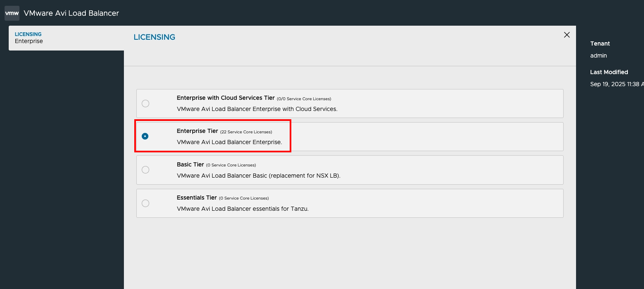The height and width of the screenshot is (289, 644).
Task: Choose the Basic Tier radio button
Action: pos(145,170)
